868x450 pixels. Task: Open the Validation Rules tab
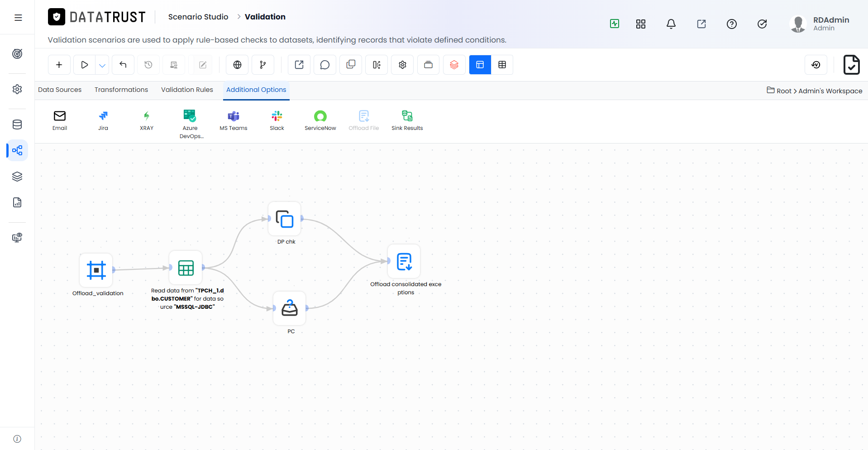187,90
